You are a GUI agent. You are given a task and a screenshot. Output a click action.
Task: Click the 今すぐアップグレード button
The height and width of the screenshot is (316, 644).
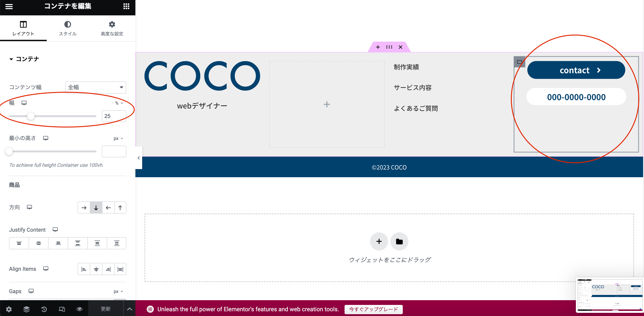pyautogui.click(x=373, y=309)
